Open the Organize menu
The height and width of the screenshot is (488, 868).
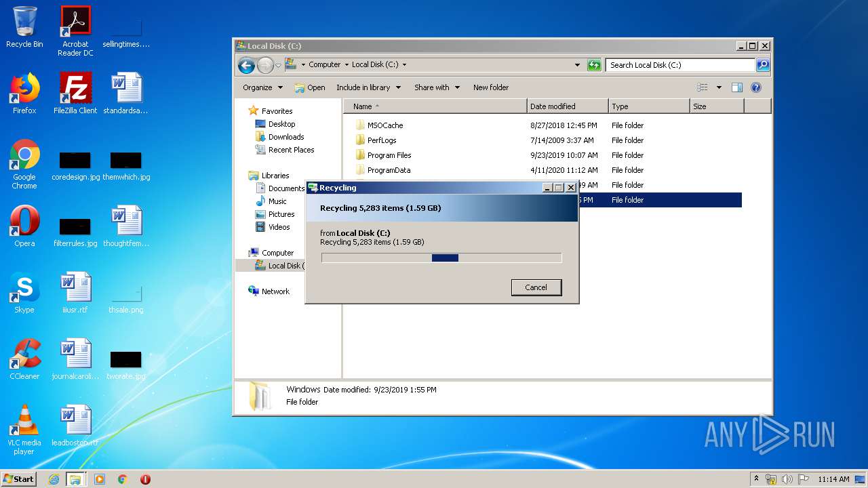(262, 87)
